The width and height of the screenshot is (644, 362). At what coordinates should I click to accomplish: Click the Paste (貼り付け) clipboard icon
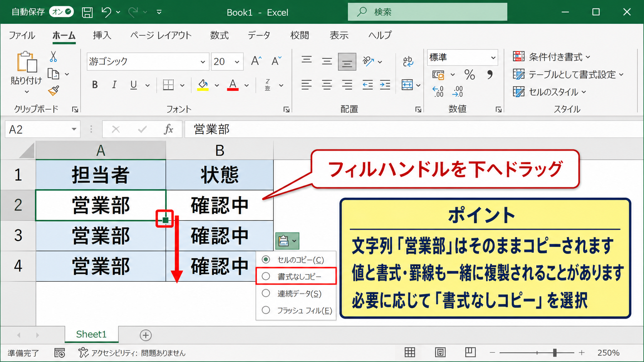click(x=27, y=62)
